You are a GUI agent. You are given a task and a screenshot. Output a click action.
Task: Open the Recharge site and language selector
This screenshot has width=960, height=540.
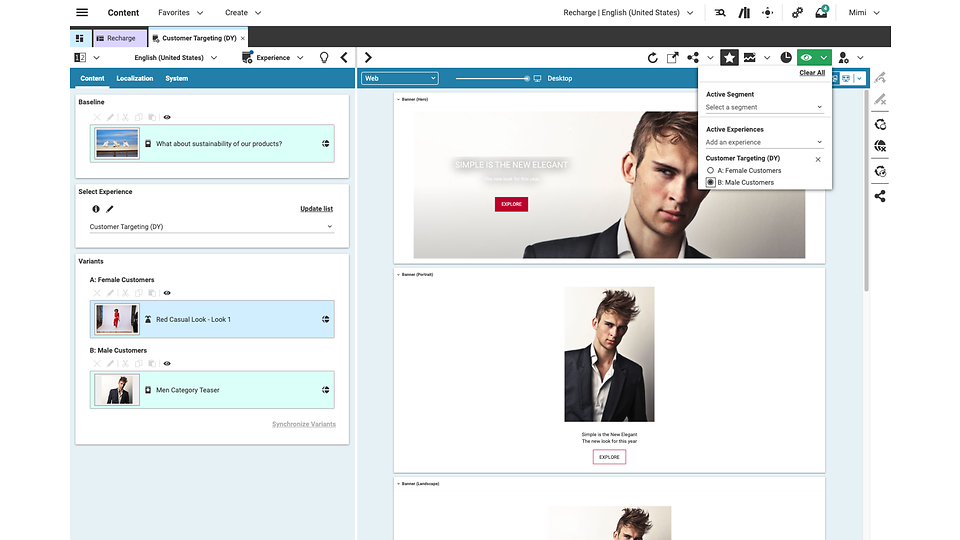coord(628,12)
